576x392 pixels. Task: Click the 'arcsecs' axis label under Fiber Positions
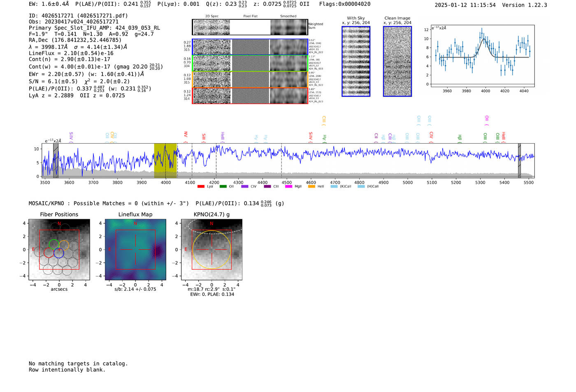[59, 289]
